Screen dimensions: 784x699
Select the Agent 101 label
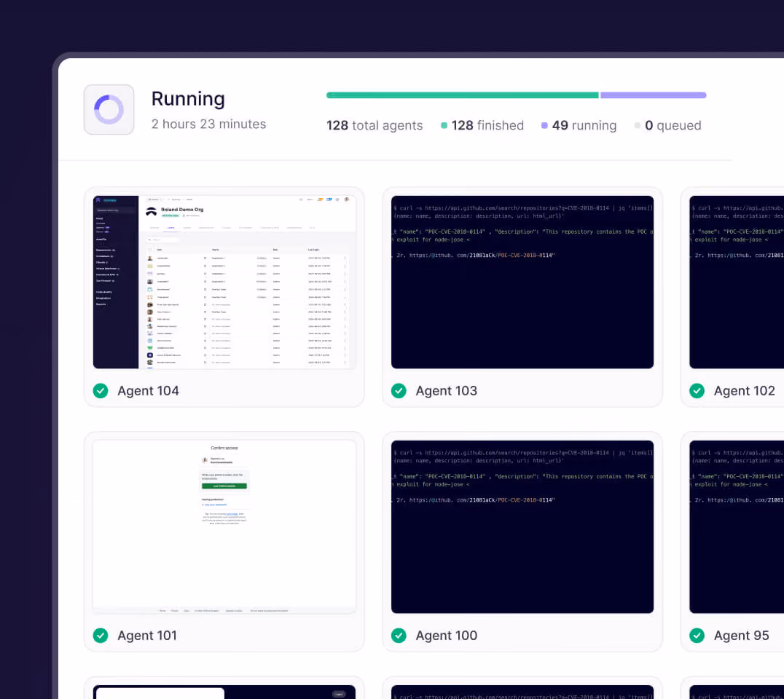tap(147, 636)
